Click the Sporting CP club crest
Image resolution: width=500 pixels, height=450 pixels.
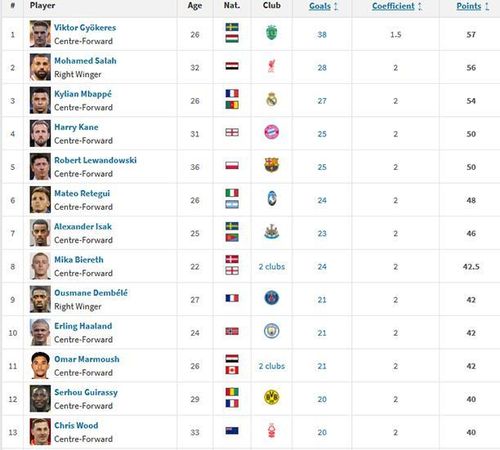pos(272,33)
